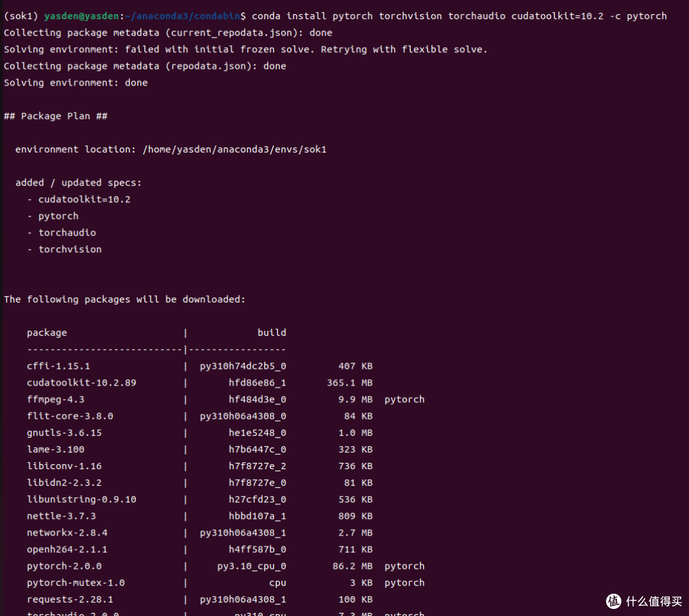This screenshot has width=689, height=616.
Task: Click the cudatoolkit-10.2.89 package name
Action: 81,383
